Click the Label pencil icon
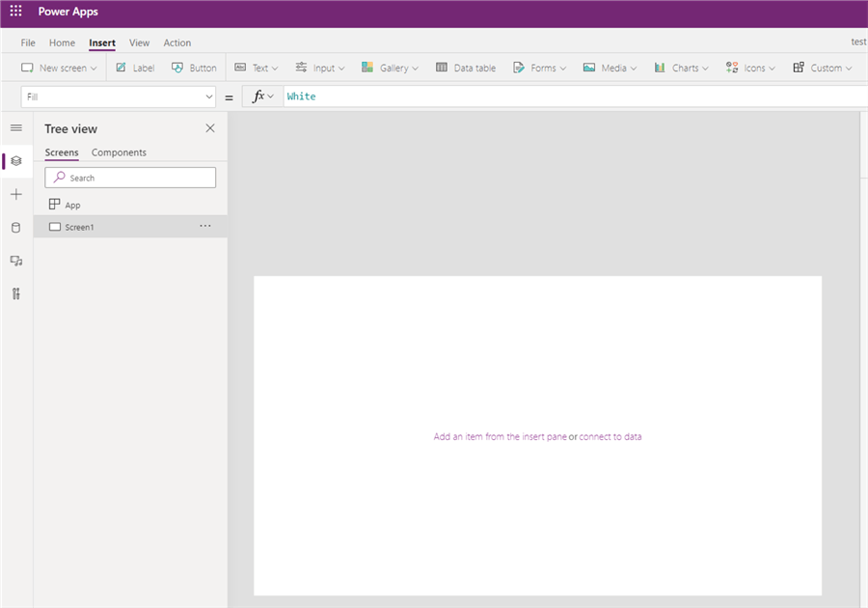This screenshot has height=608, width=868. click(x=121, y=68)
